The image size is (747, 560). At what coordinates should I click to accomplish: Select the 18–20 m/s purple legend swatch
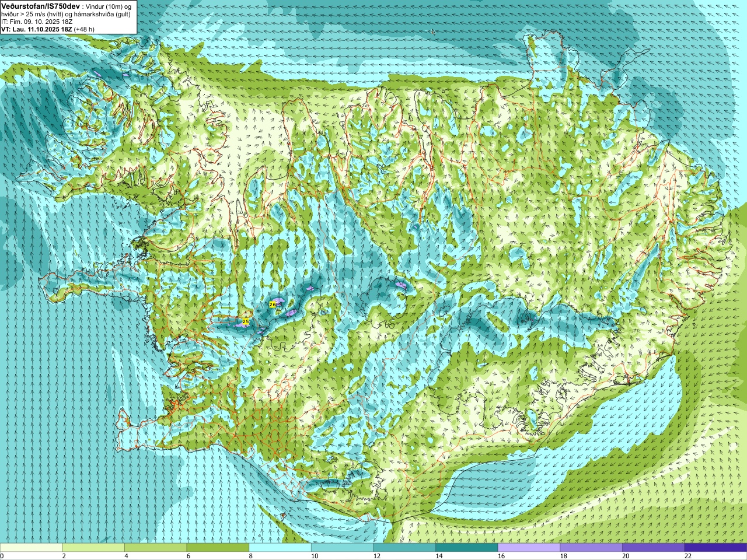coord(591,548)
